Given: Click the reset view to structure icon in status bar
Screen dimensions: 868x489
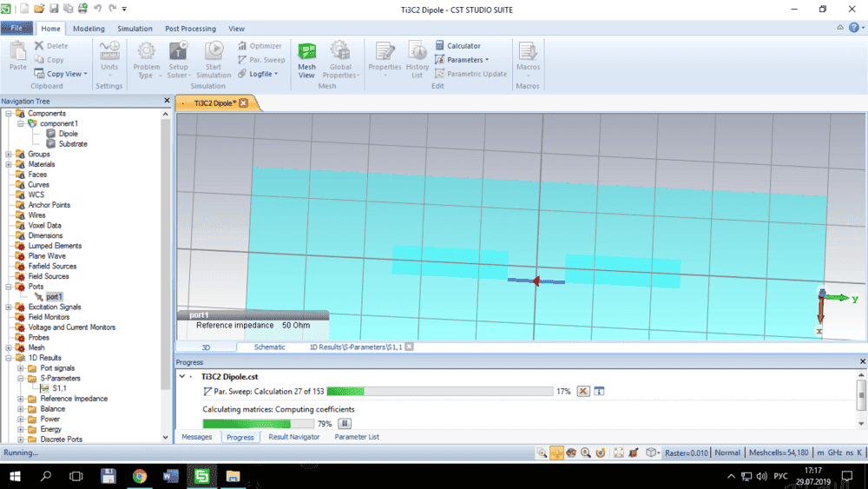Looking at the screenshot, I should 618,453.
